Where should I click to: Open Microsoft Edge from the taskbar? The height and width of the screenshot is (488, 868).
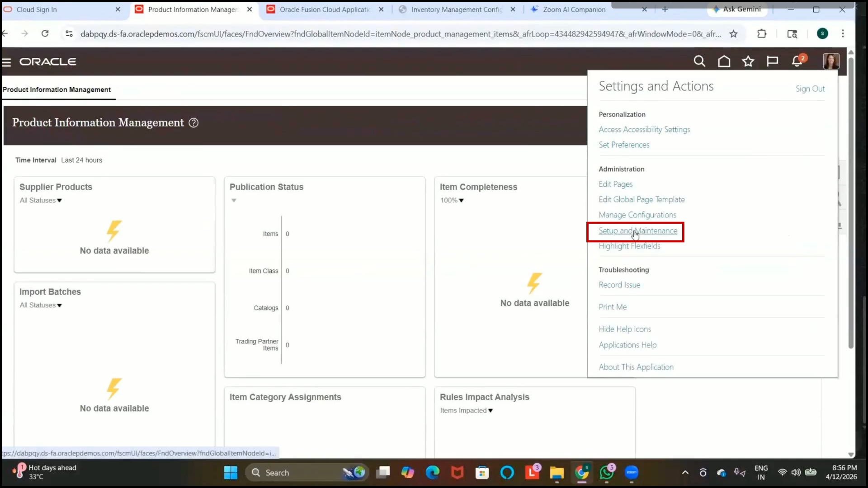click(x=433, y=473)
